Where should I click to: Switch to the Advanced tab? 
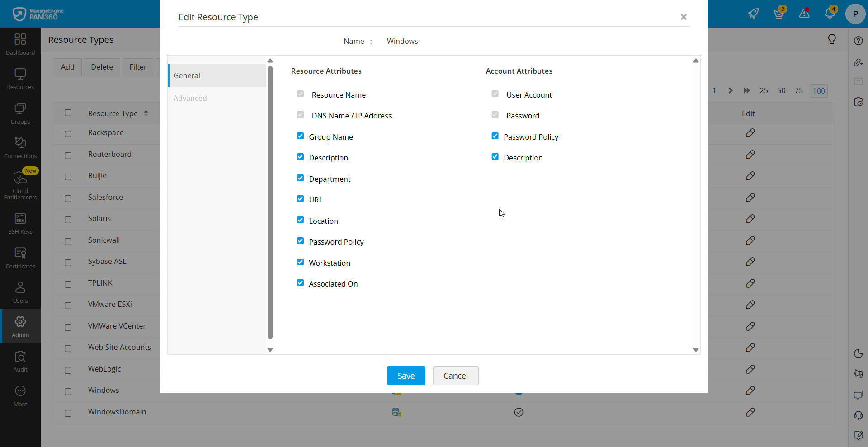click(x=189, y=98)
